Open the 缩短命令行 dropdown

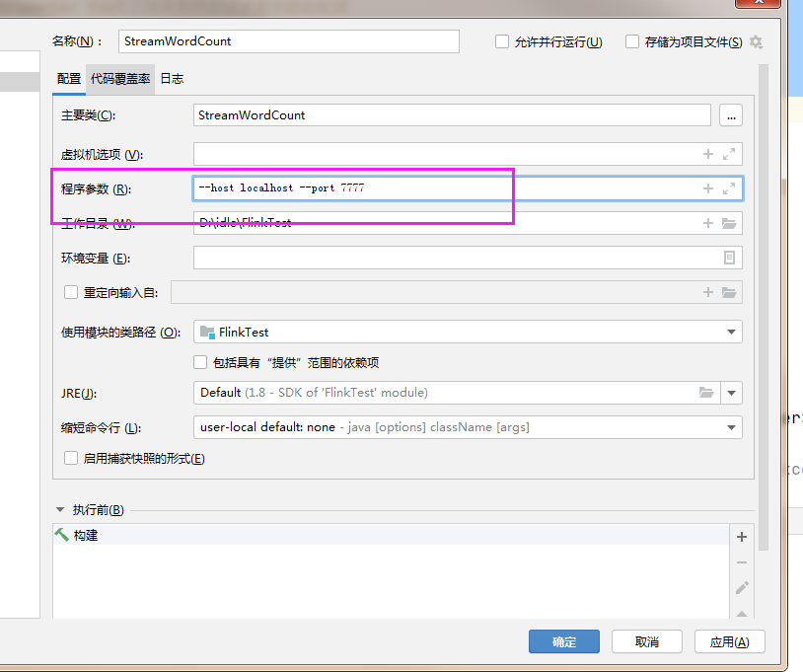[x=733, y=429]
